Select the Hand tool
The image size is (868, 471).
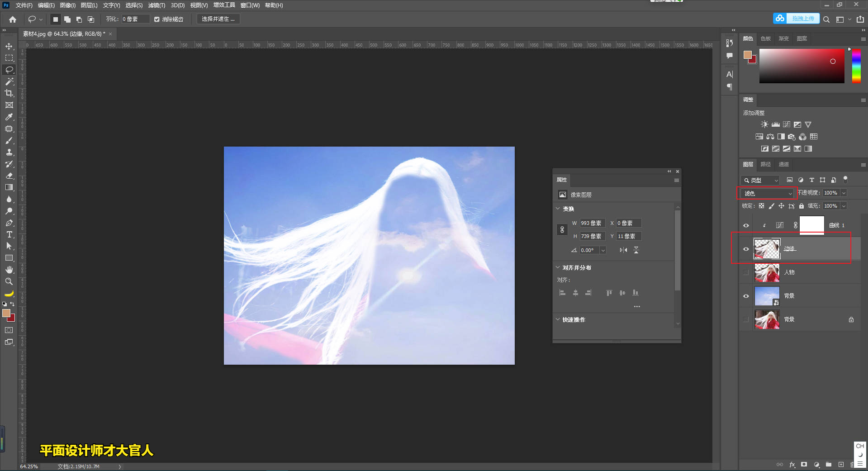[x=9, y=270]
